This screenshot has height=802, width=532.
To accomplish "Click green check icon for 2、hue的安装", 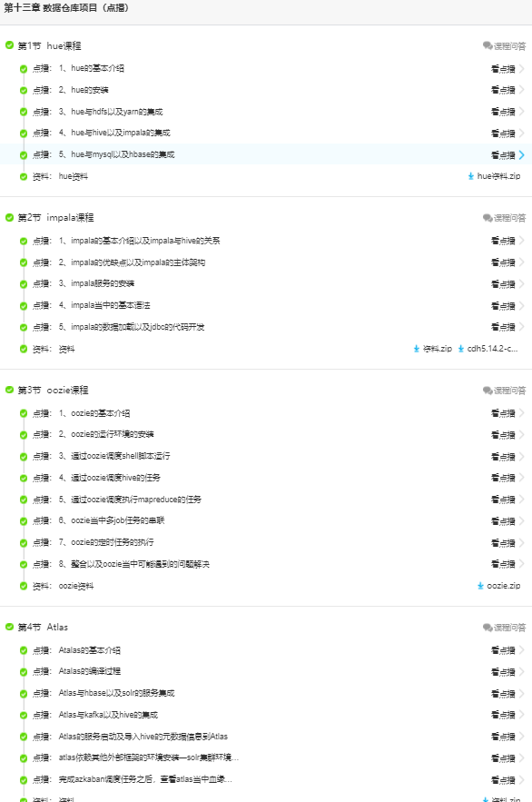I will [24, 91].
